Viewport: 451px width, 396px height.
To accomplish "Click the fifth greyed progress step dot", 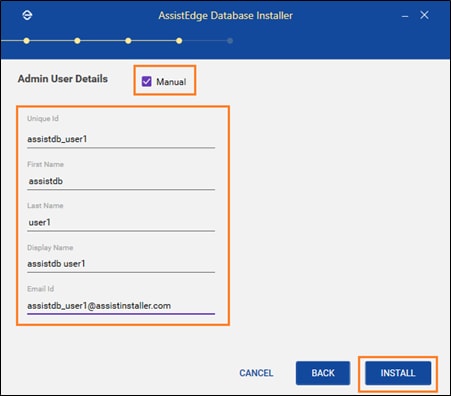I will tap(230, 41).
